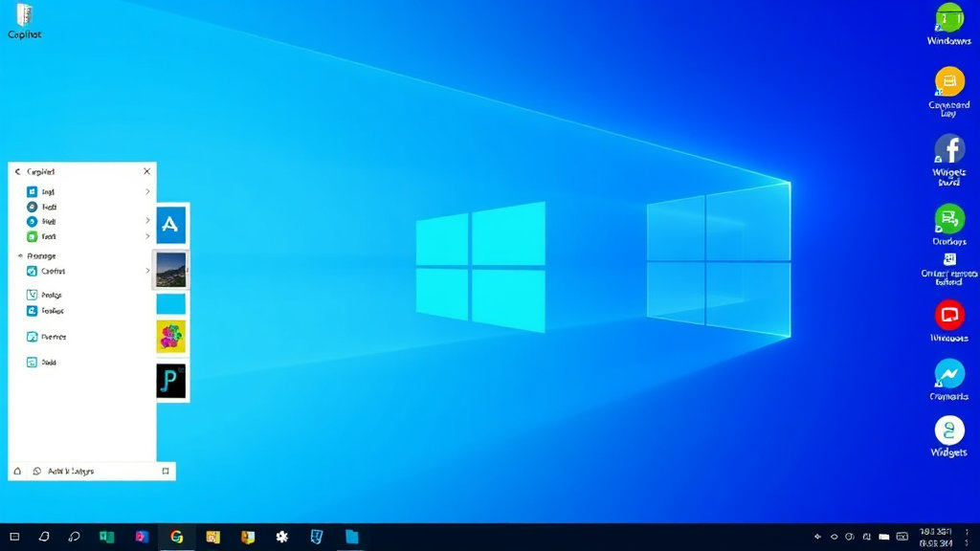Click the notification dots right of the clock
The image size is (980, 551).
(967, 538)
